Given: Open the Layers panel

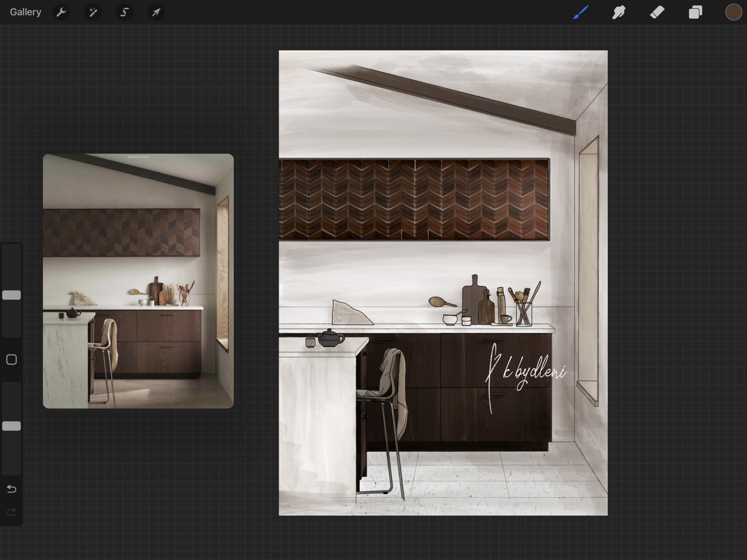Looking at the screenshot, I should (695, 12).
